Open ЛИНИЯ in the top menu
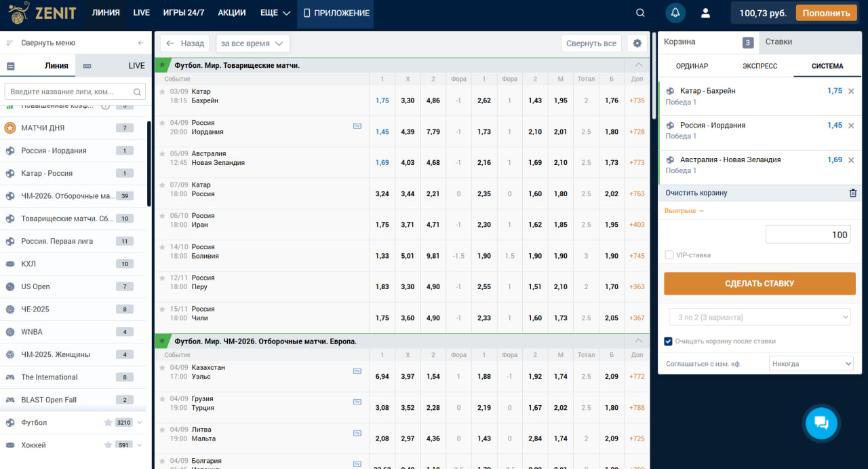This screenshot has width=868, height=469. pyautogui.click(x=106, y=13)
